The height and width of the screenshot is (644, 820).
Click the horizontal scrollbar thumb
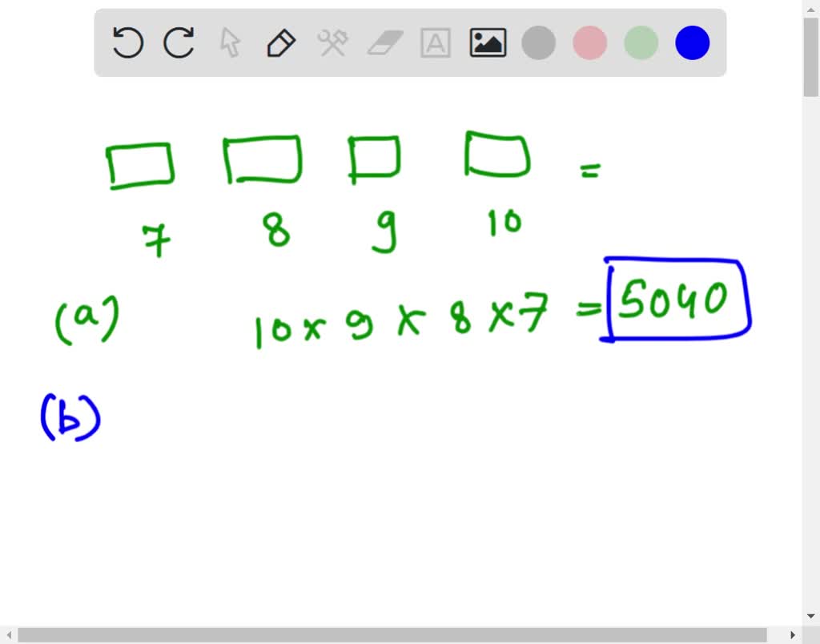pos(392,635)
